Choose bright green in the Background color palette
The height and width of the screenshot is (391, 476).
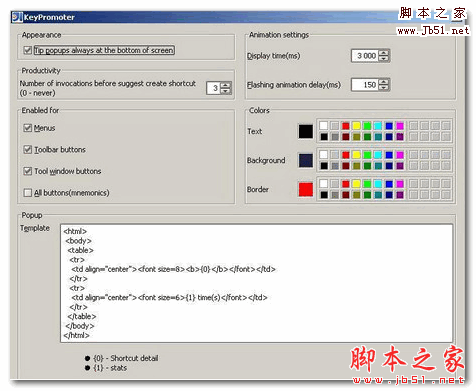(x=367, y=155)
